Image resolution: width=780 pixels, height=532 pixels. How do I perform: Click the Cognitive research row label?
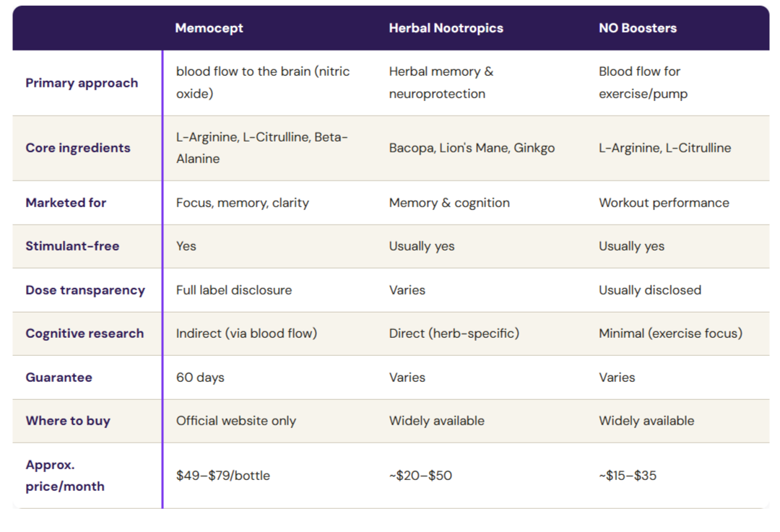tap(84, 333)
